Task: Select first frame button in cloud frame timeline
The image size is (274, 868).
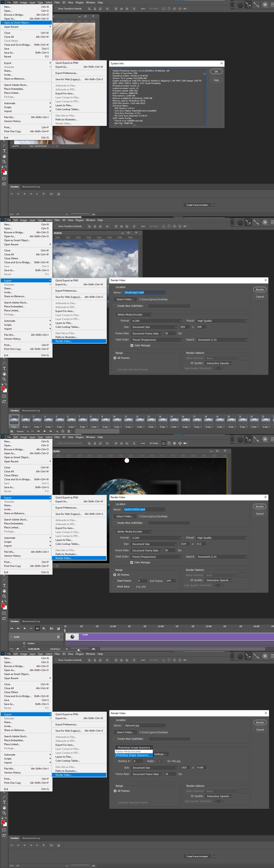Action: [x=32, y=431]
